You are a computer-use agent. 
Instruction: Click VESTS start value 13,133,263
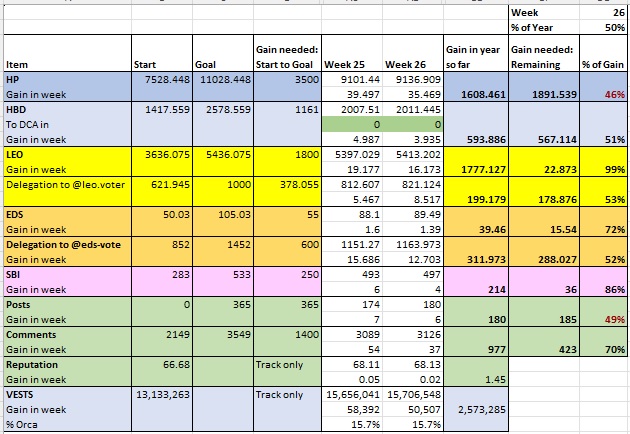point(162,395)
